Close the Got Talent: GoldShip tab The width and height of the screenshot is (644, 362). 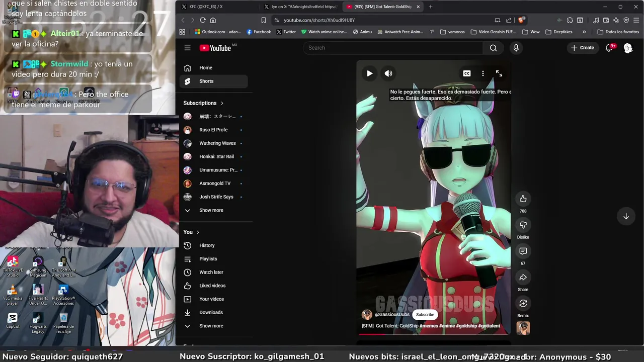coord(418,7)
